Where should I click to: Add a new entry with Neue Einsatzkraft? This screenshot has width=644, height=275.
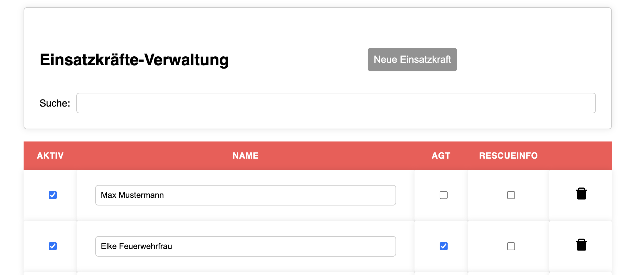tap(412, 59)
